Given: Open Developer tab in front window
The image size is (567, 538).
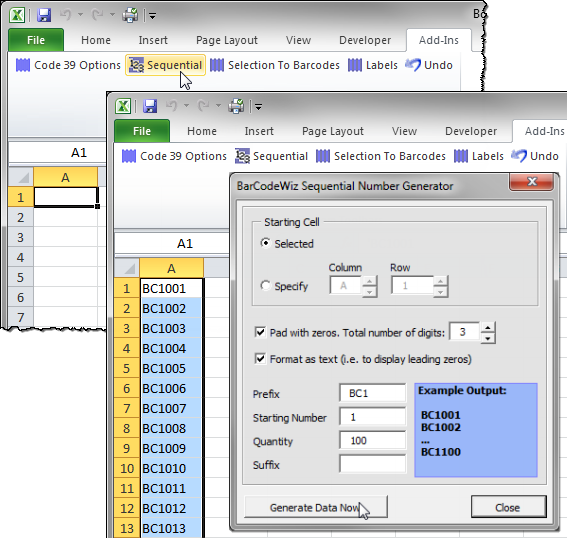Looking at the screenshot, I should pyautogui.click(x=471, y=131).
